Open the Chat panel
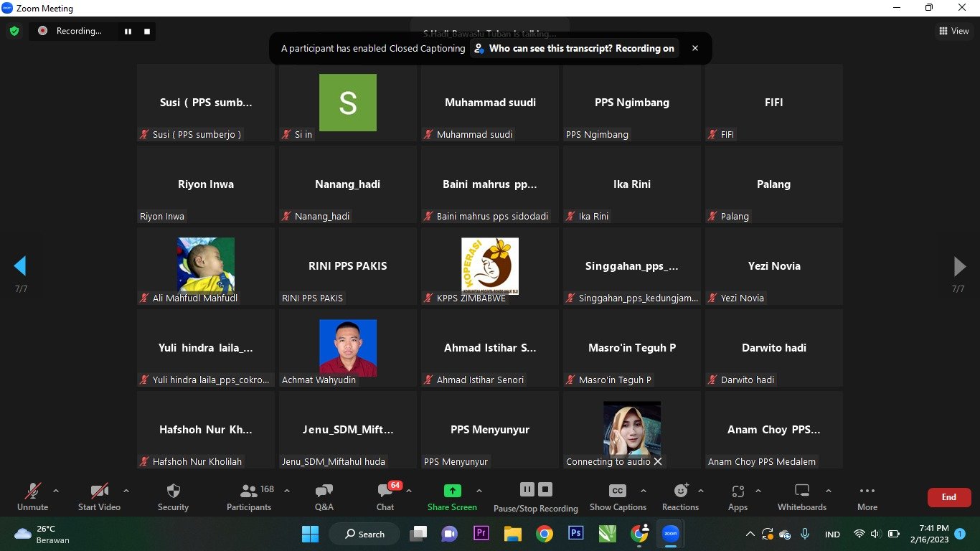This screenshot has width=980, height=551. click(x=385, y=497)
